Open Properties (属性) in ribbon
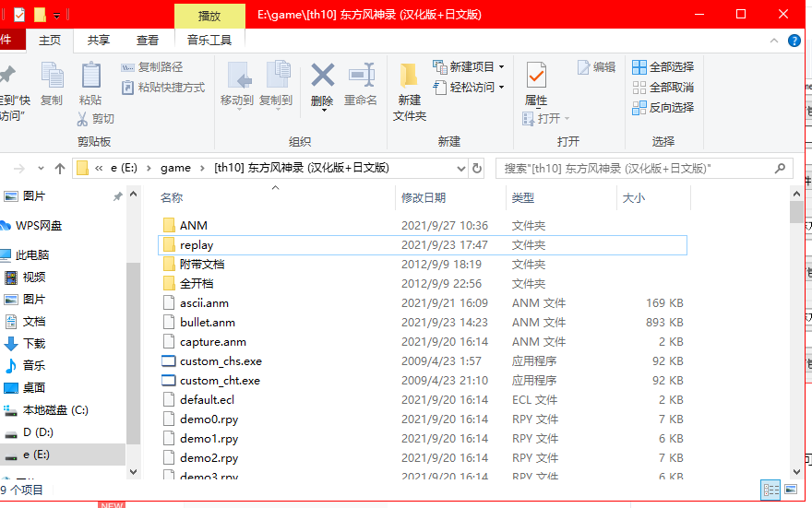Screen dimensions: 812x508 [536, 84]
